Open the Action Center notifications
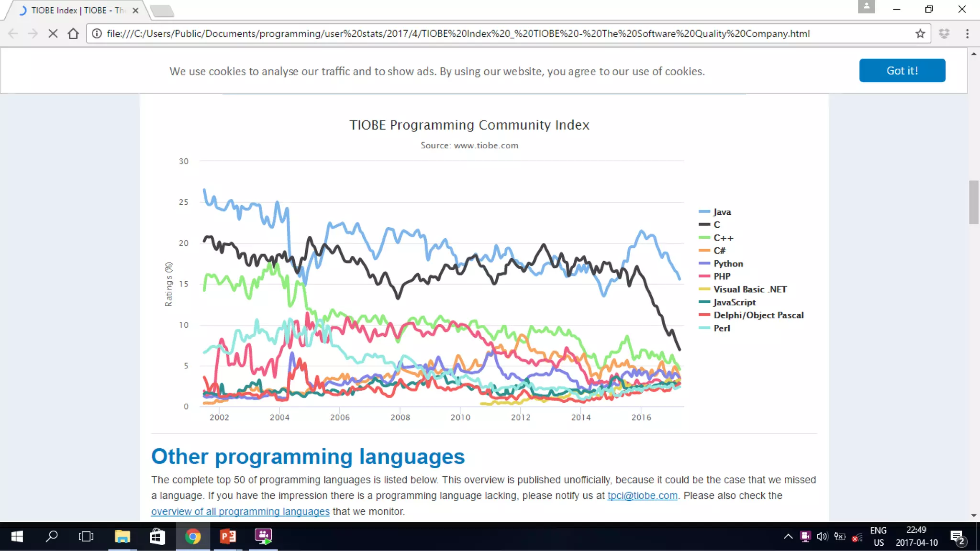The height and width of the screenshot is (551, 980). [958, 538]
